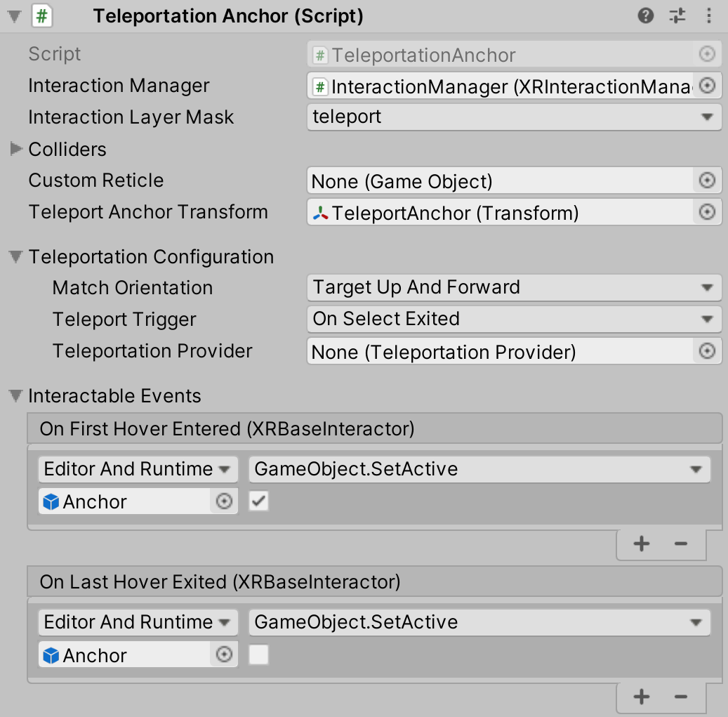
Task: Open the component presets slider icon
Action: [x=677, y=16]
